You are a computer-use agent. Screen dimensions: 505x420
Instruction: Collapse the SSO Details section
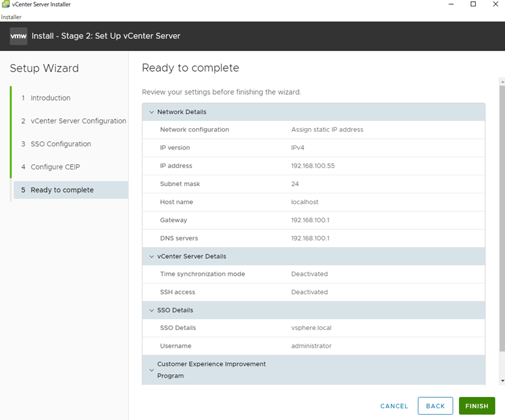point(151,310)
